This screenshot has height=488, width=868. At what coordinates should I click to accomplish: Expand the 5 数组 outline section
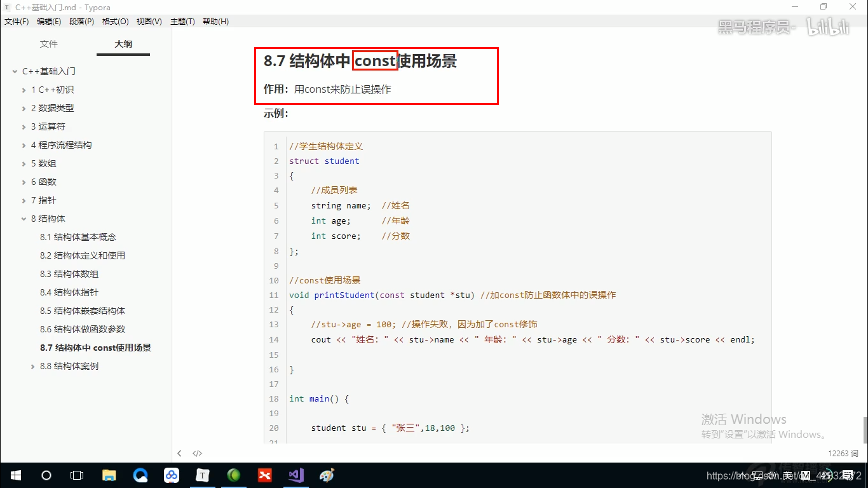click(24, 163)
